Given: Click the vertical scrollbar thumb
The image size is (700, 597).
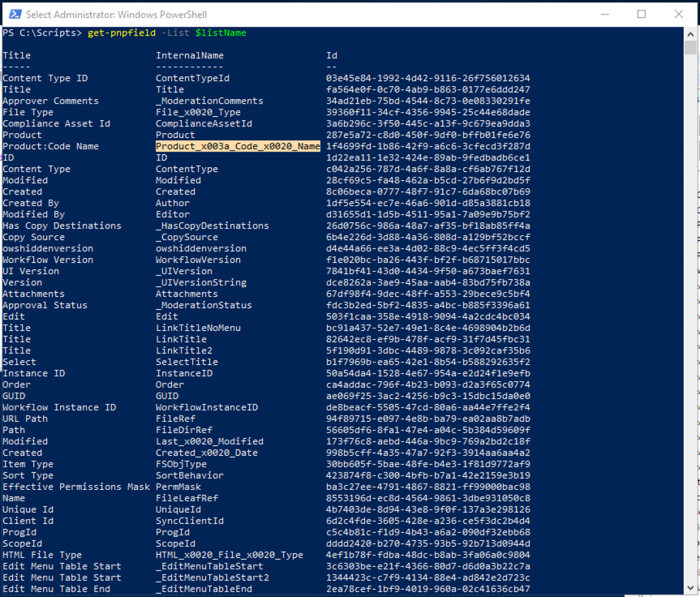Looking at the screenshot, I should click(x=690, y=49).
